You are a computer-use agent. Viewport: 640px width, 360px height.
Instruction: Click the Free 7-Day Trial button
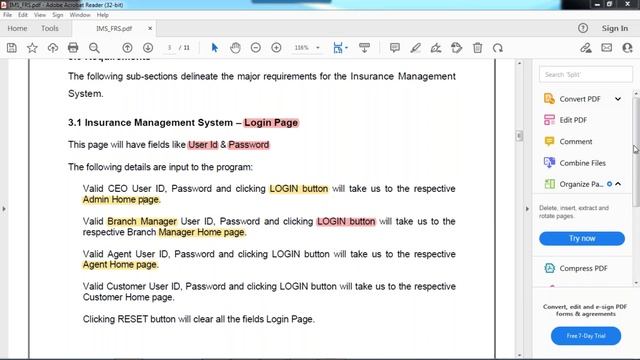click(586, 336)
